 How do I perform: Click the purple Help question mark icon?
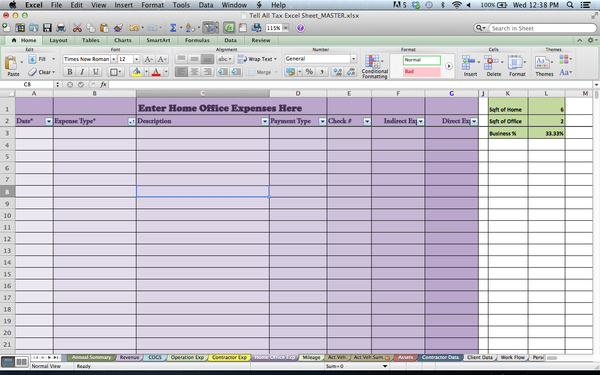(300, 28)
